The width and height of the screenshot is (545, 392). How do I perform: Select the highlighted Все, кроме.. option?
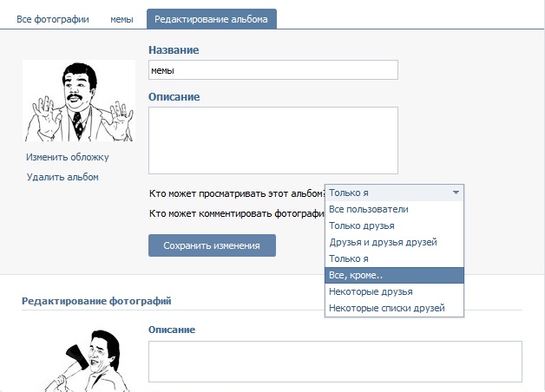pos(394,275)
